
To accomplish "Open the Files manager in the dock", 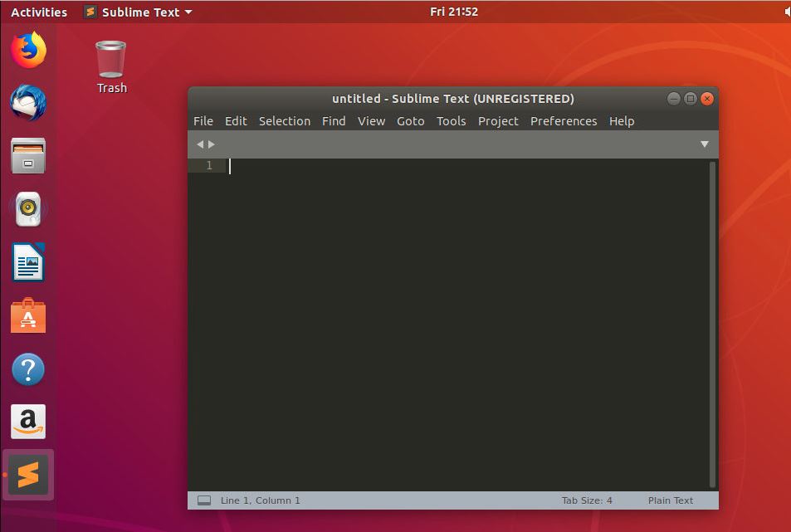I will click(x=28, y=156).
